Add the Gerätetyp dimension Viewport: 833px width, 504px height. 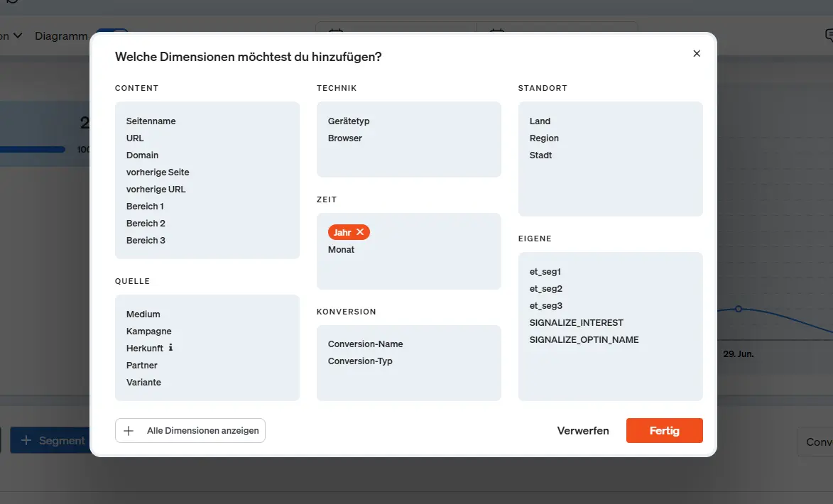(x=349, y=121)
